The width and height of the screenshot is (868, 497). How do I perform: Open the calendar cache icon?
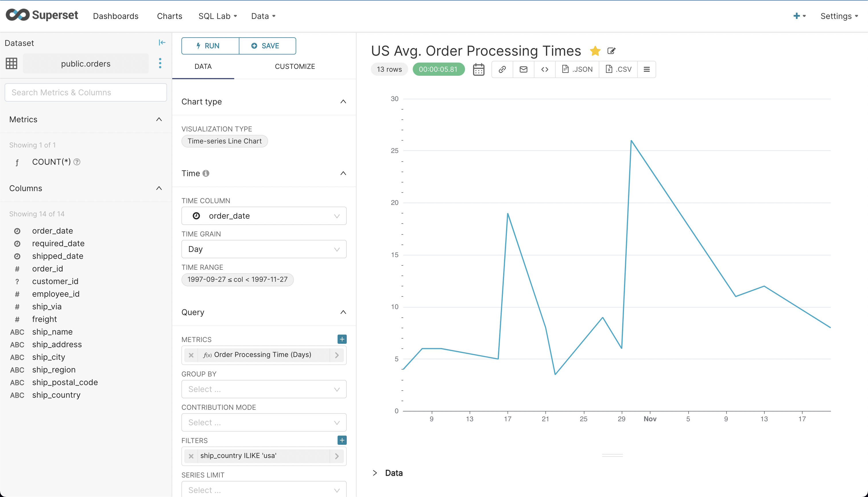[478, 69]
